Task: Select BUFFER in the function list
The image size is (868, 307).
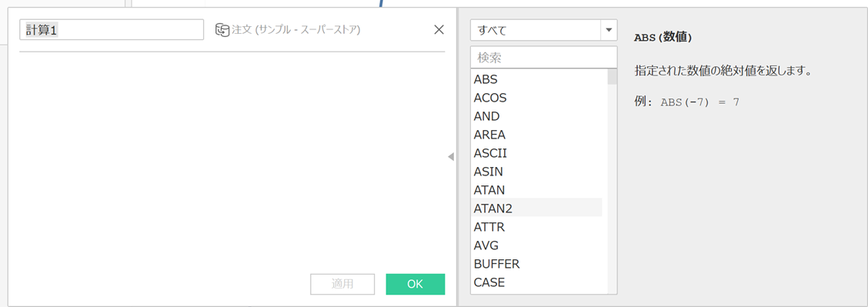Action: click(536, 264)
